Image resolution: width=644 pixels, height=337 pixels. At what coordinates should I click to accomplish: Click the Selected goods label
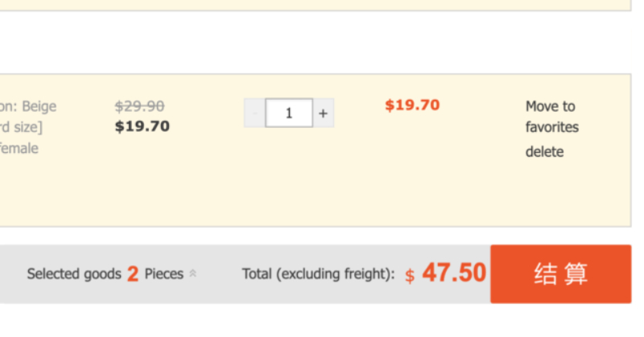(74, 273)
